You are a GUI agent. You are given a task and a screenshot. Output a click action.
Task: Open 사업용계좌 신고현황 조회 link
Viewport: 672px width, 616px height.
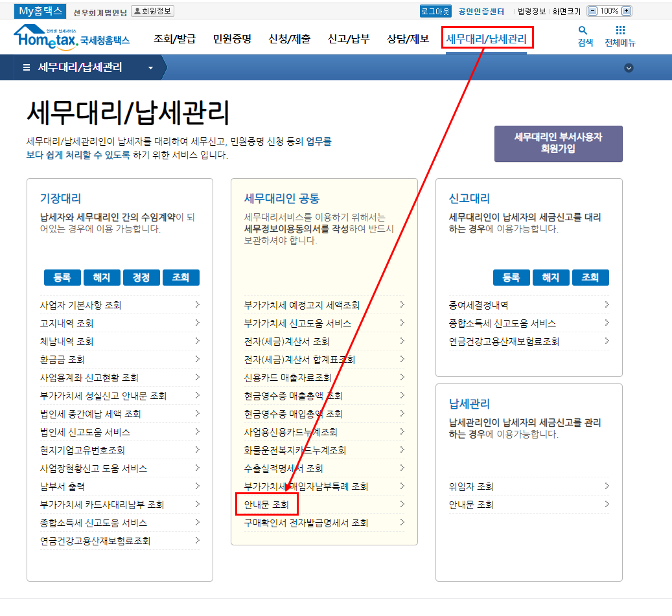pyautogui.click(x=89, y=378)
